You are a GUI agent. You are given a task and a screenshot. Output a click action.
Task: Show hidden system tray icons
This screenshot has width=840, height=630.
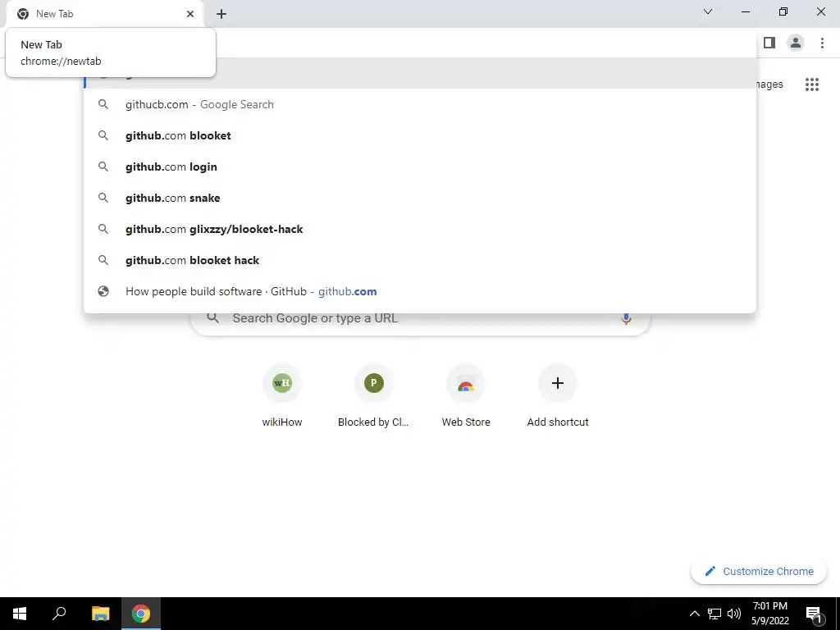point(694,614)
